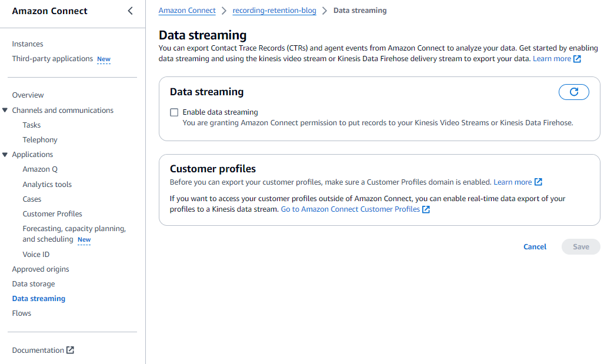Select Third-party applications menu item
The width and height of the screenshot is (604, 364).
pos(52,59)
